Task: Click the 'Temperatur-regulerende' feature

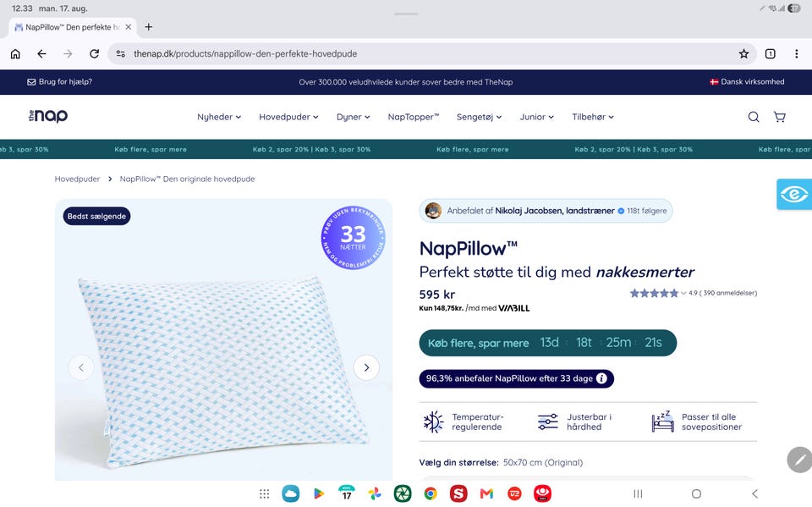Action: point(464,422)
